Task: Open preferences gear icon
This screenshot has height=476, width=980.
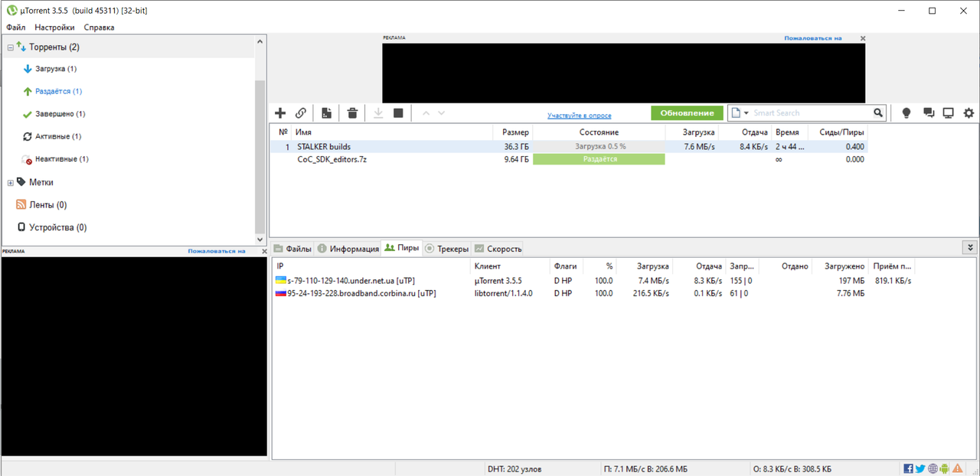Action: (969, 113)
